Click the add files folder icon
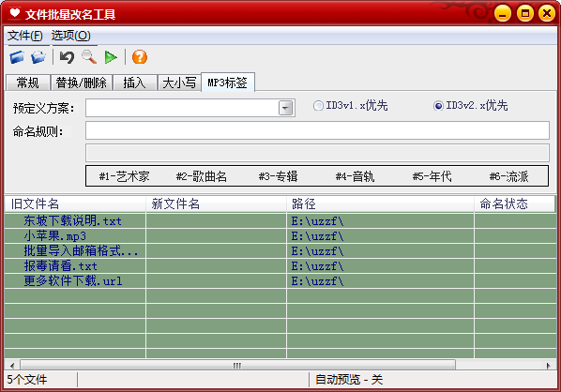Screen dimensions: 561x392 (x=17, y=57)
